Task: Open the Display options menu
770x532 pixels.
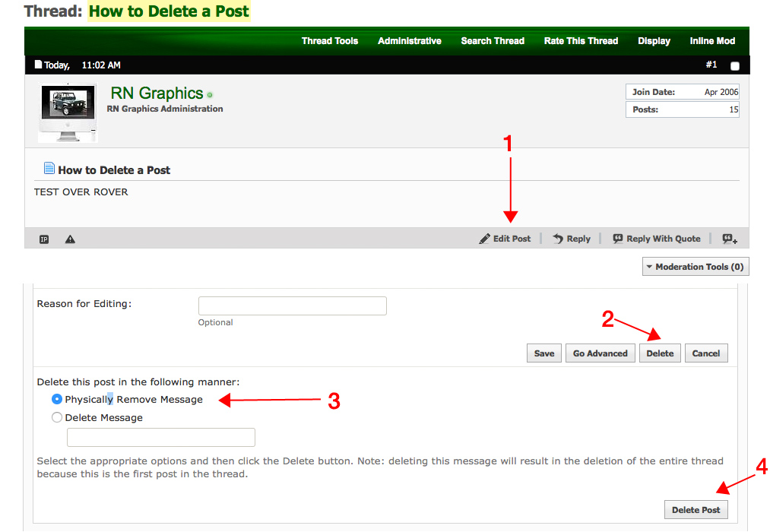Action: click(x=654, y=41)
